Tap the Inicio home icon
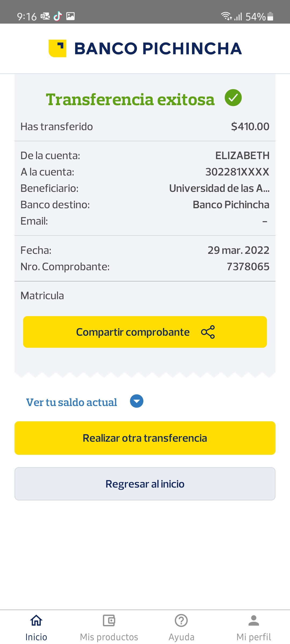Viewport: 290px width, 644px height. [36, 620]
